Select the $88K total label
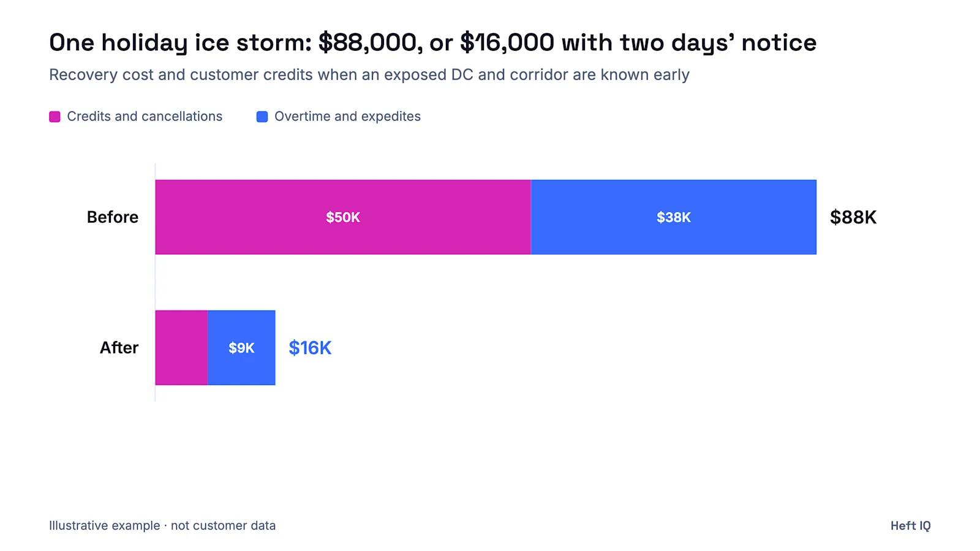980x551 pixels. [853, 217]
